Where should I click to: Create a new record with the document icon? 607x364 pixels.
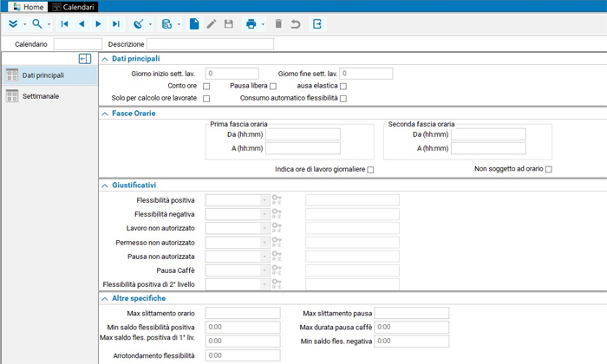coord(194,24)
